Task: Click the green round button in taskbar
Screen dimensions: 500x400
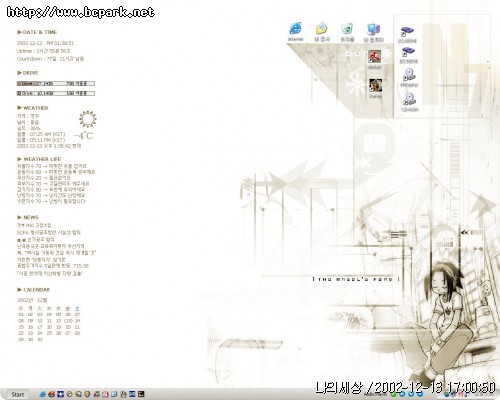Action: click(393, 394)
